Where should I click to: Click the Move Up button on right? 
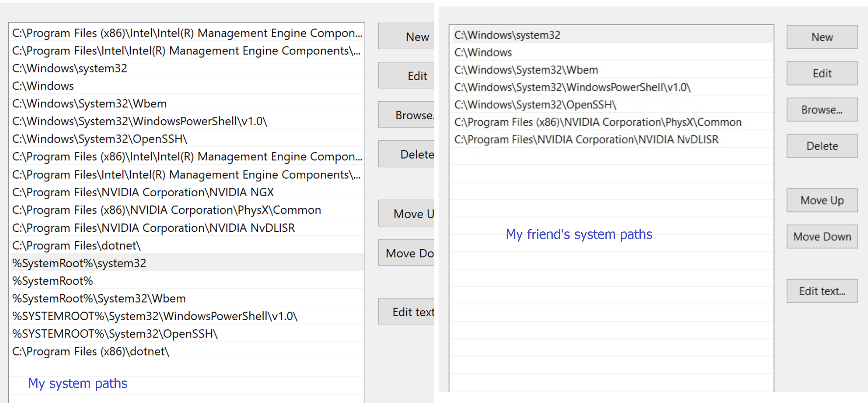point(822,200)
